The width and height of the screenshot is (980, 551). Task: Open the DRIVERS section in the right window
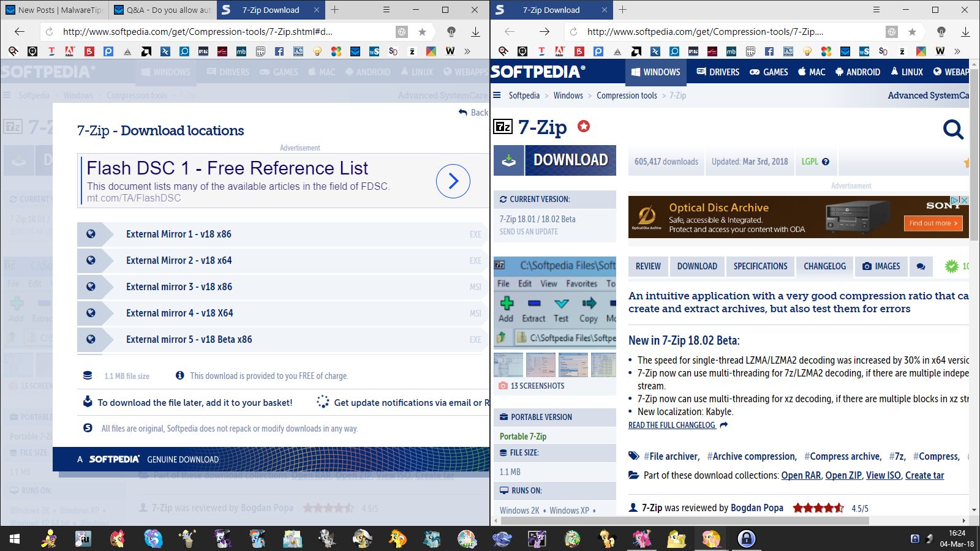(718, 72)
